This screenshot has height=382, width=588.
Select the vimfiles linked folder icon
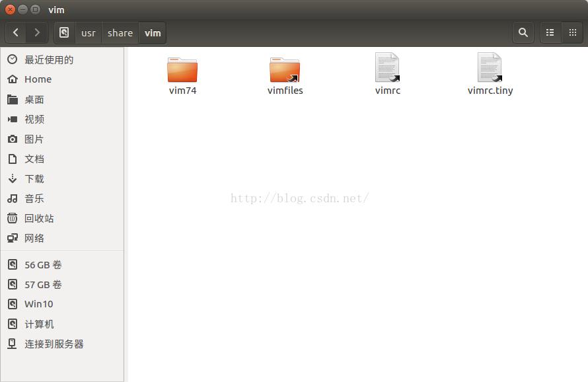[285, 69]
